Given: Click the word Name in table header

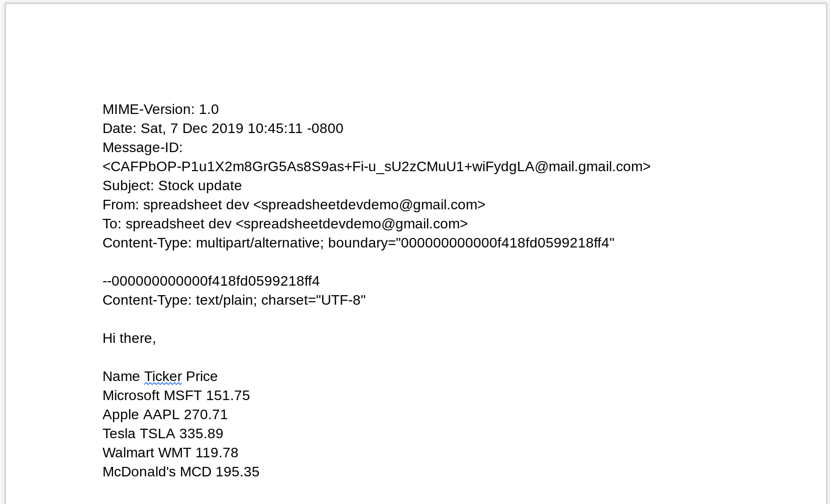Looking at the screenshot, I should (121, 376).
